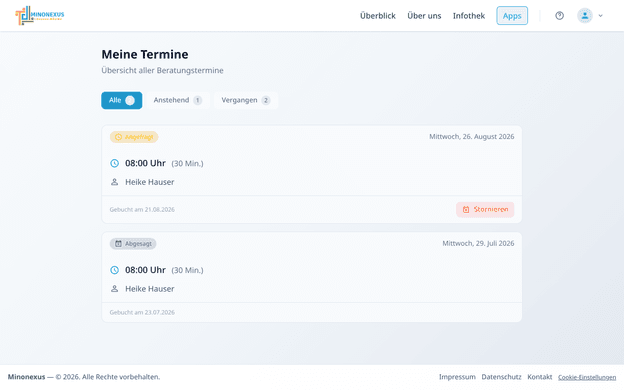
Task: Click the date Mittwoch, 26. August 2026
Action: [472, 136]
